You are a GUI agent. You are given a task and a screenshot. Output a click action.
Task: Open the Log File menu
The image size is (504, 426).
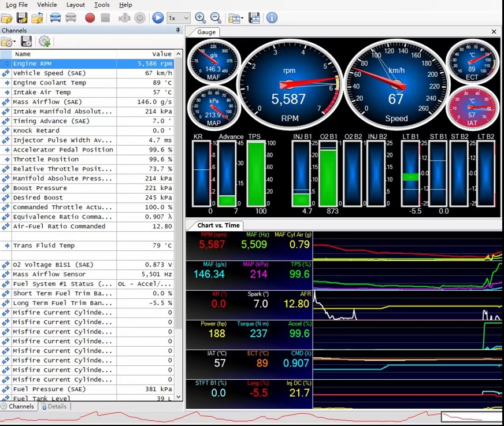point(17,5)
